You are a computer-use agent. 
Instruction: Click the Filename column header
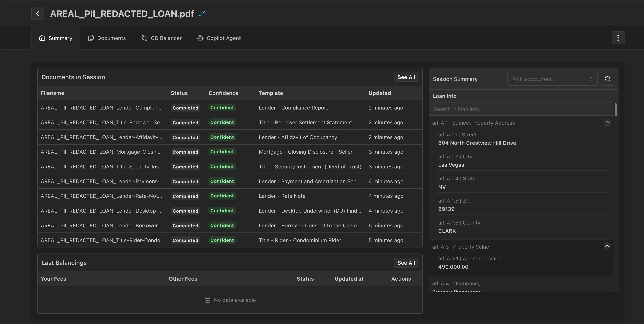coord(53,93)
